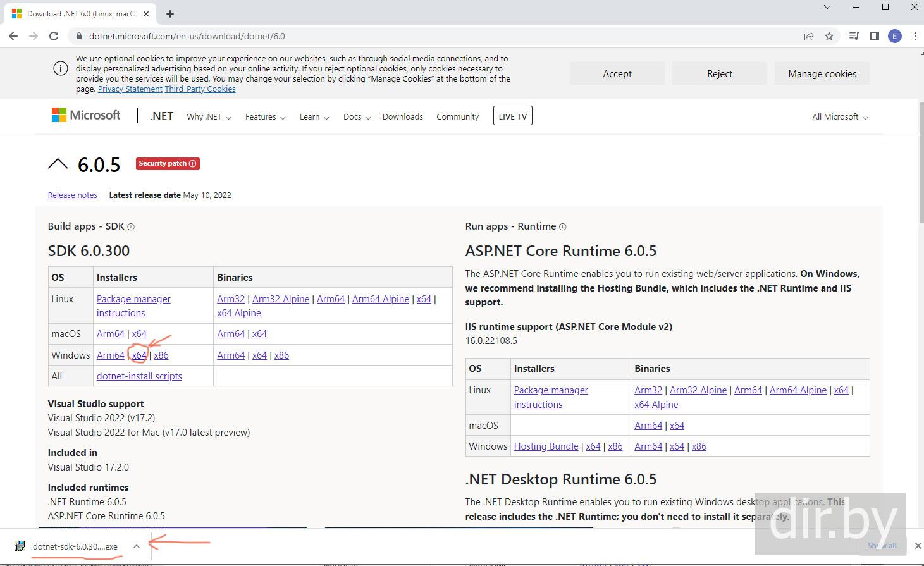924x566 pixels.
Task: Click the profile avatar icon
Action: coord(895,36)
